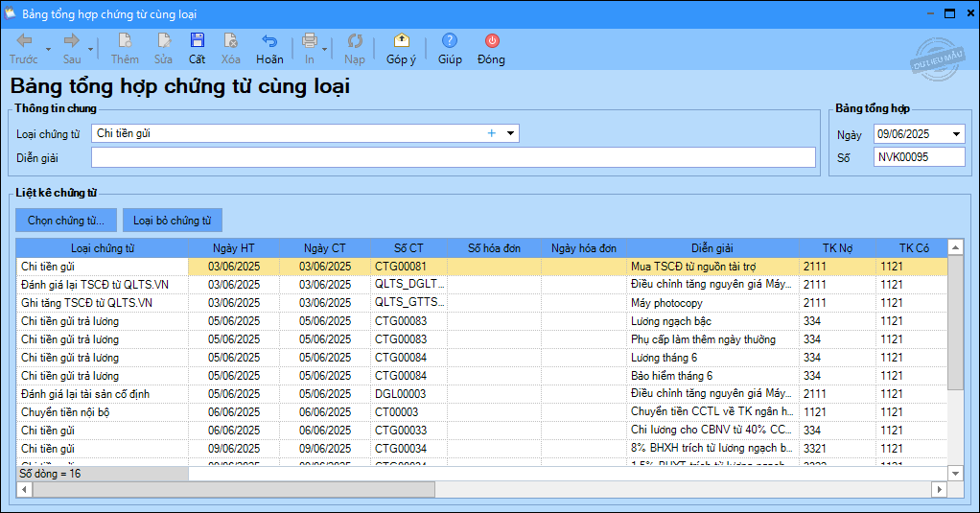
Task: Click cell Lương ngạch bậc
Action: pos(712,321)
